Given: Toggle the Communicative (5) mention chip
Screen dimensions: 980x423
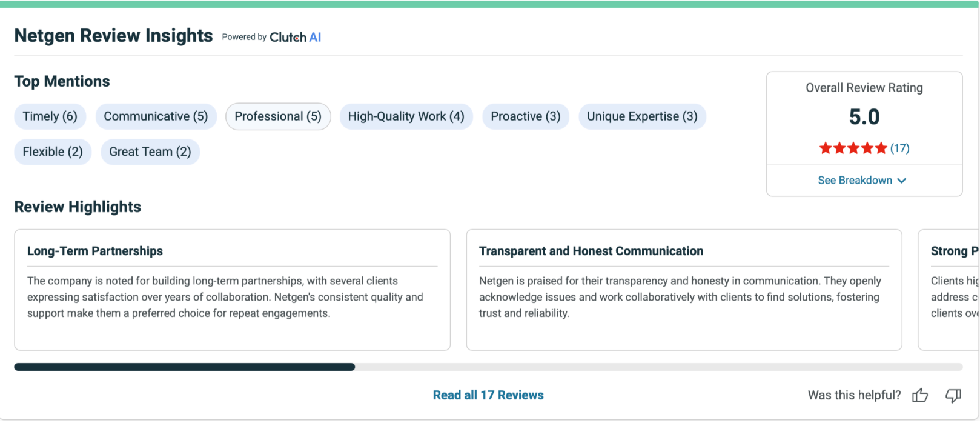Looking at the screenshot, I should point(156,116).
